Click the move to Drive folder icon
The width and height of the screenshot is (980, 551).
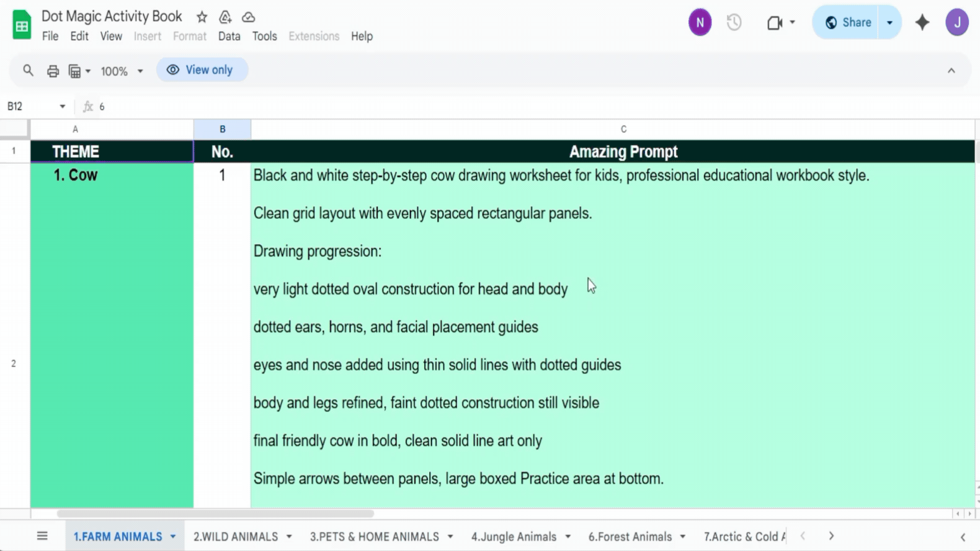(225, 17)
